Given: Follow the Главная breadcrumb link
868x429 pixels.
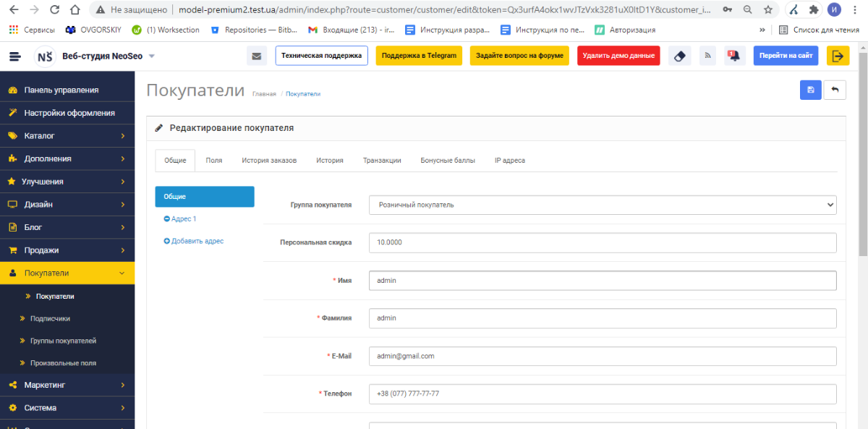Looking at the screenshot, I should 264,94.
